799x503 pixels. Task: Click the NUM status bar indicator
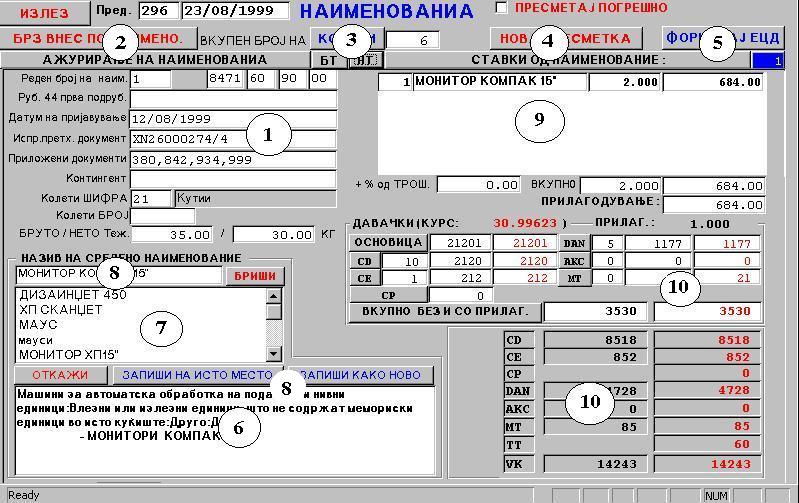coord(716,495)
